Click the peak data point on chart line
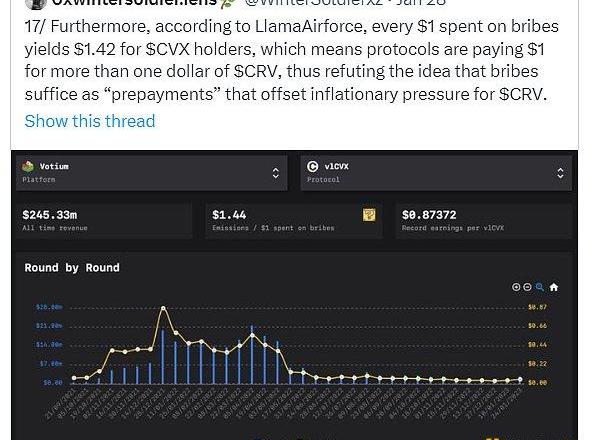594x440 pixels. [x=163, y=308]
